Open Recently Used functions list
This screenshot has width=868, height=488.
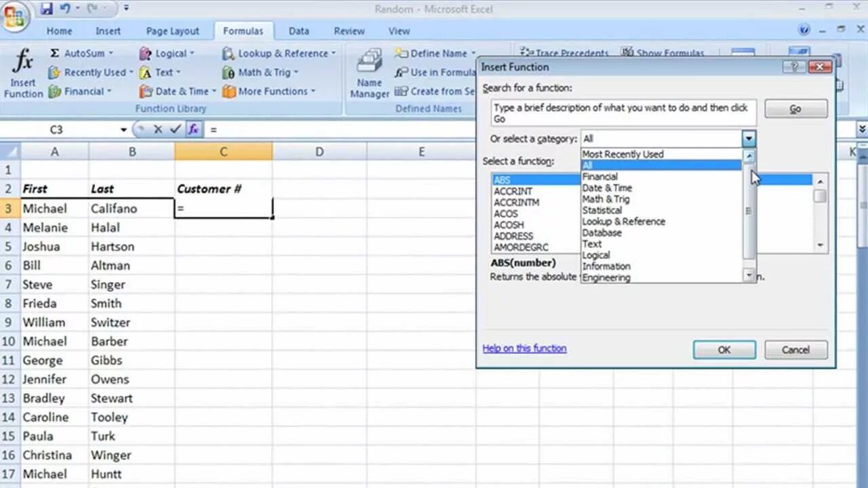click(x=90, y=72)
